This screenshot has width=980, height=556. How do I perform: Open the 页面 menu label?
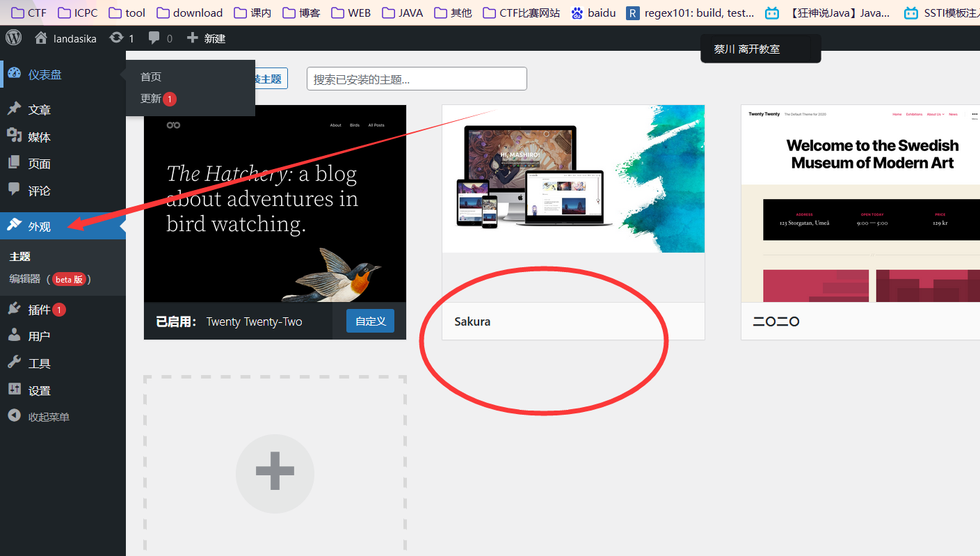tap(40, 164)
